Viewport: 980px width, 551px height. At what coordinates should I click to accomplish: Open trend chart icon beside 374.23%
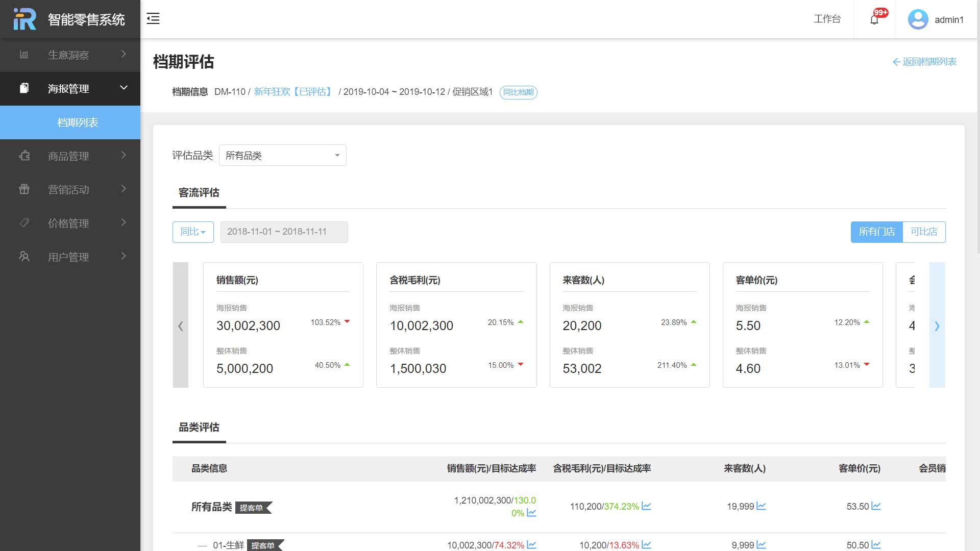tap(646, 506)
